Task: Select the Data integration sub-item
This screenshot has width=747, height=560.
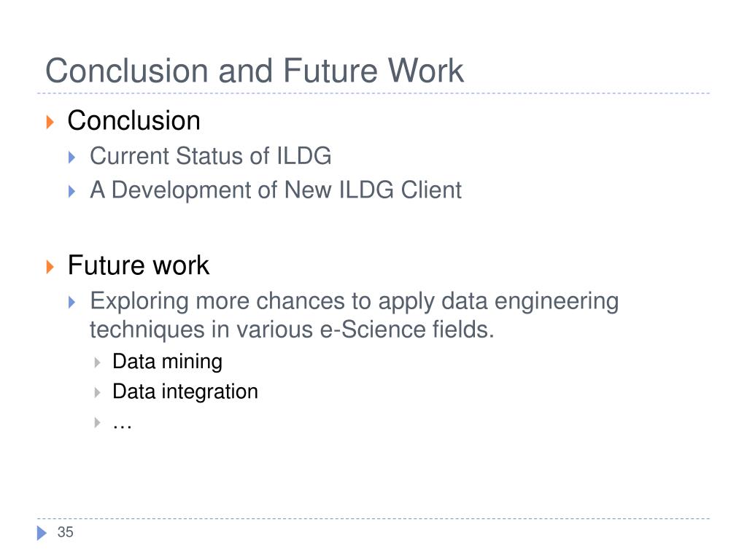Action: tap(185, 392)
